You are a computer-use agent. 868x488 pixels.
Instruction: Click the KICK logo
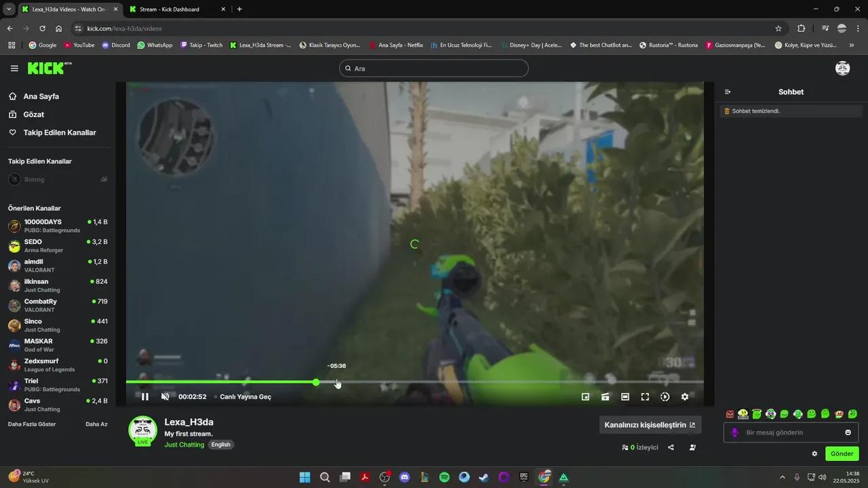pos(49,68)
